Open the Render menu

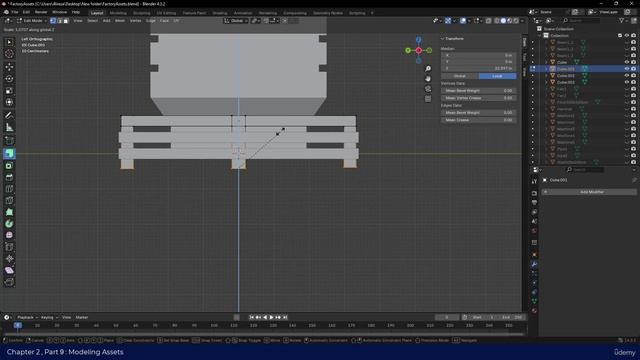point(41,12)
